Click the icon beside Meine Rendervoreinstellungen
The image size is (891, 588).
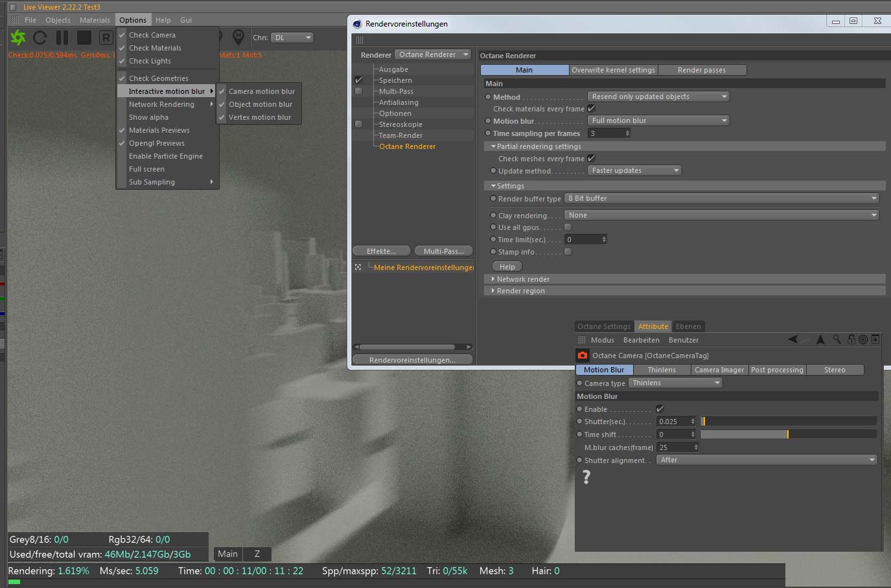[x=358, y=267]
